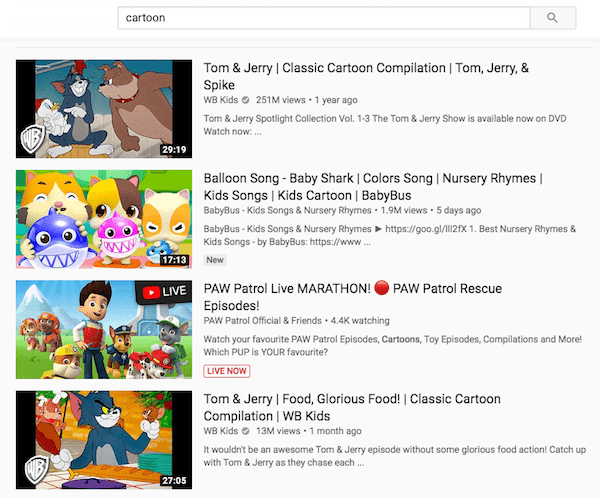Open Tom & Jerry Food, Glorious Food title

pos(351,399)
